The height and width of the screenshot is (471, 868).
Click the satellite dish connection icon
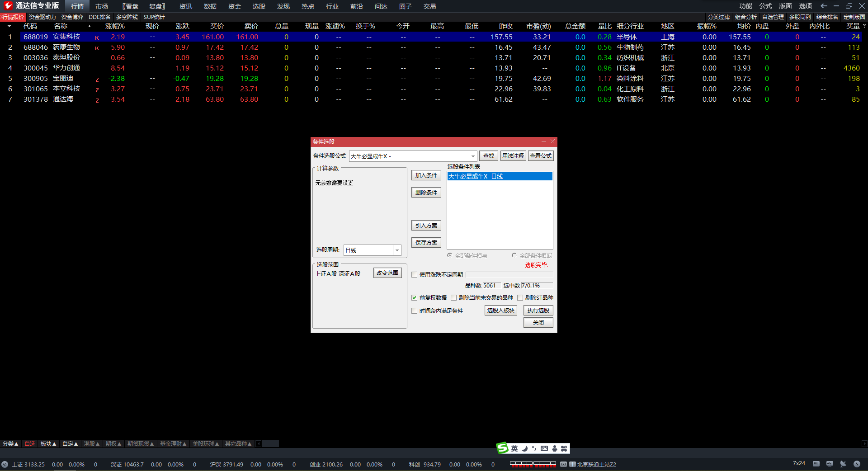pyautogui.click(x=843, y=464)
